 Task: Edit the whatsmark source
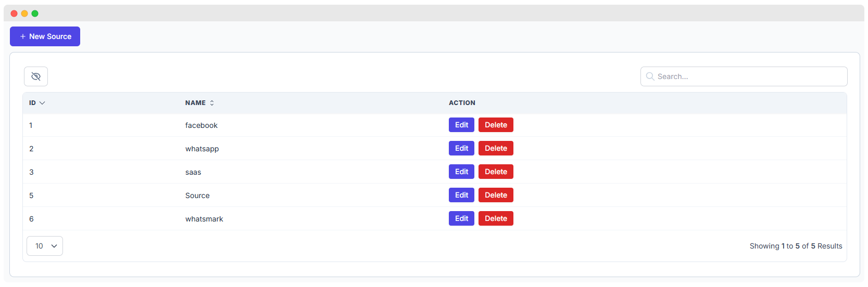tap(461, 218)
